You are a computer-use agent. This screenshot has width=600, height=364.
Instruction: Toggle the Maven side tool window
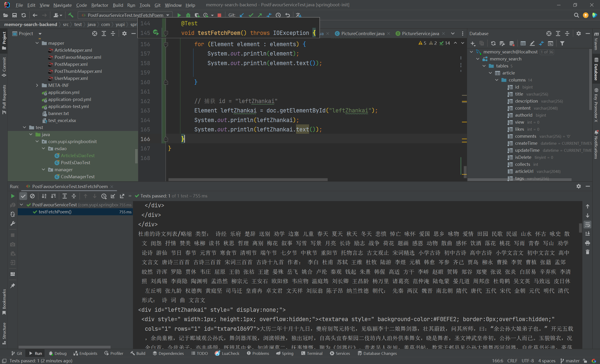(x=596, y=41)
